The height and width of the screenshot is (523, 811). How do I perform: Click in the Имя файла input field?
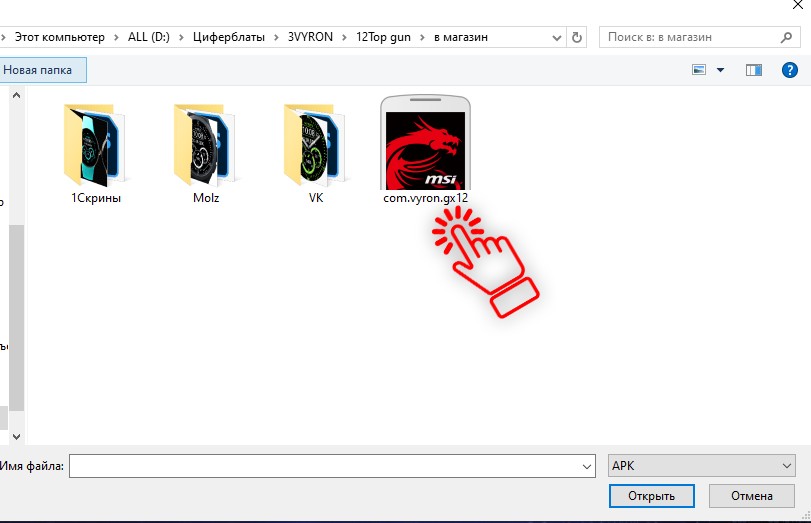325,466
